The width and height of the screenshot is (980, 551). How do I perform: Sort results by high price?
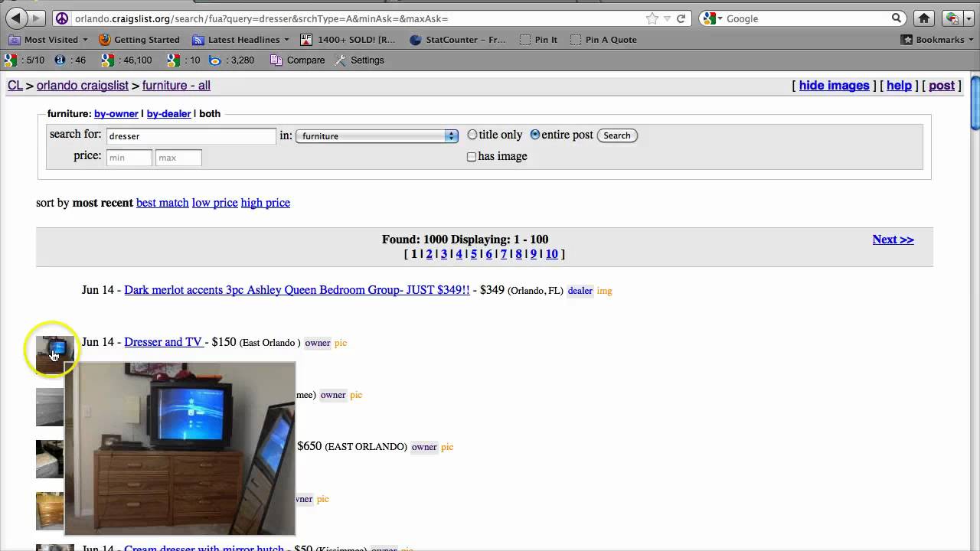coord(266,203)
